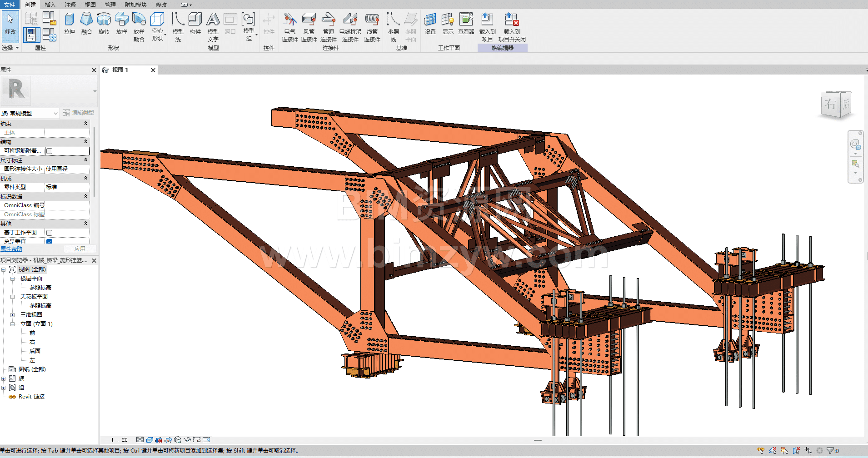Toggle the 可将钢筋附着 checkbox
The image size is (868, 458).
tap(50, 151)
